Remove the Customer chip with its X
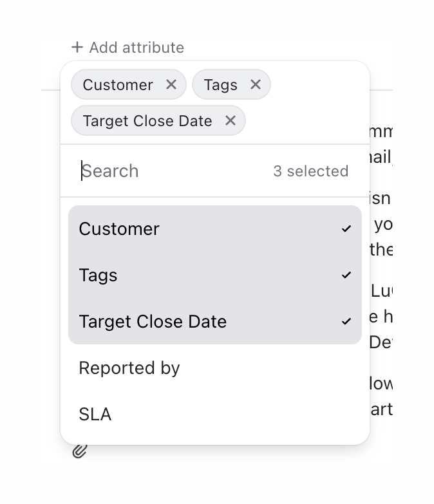Viewport: 434px width, 504px height. [x=171, y=84]
